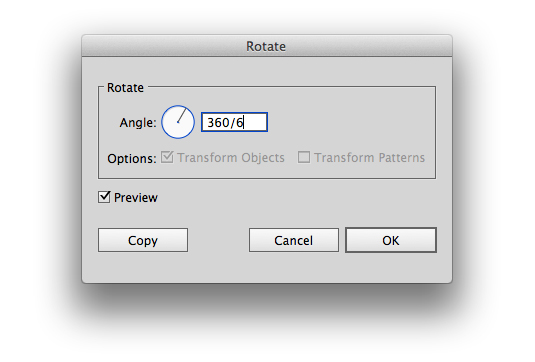
Task: Click the Copy button
Action: 143,240
